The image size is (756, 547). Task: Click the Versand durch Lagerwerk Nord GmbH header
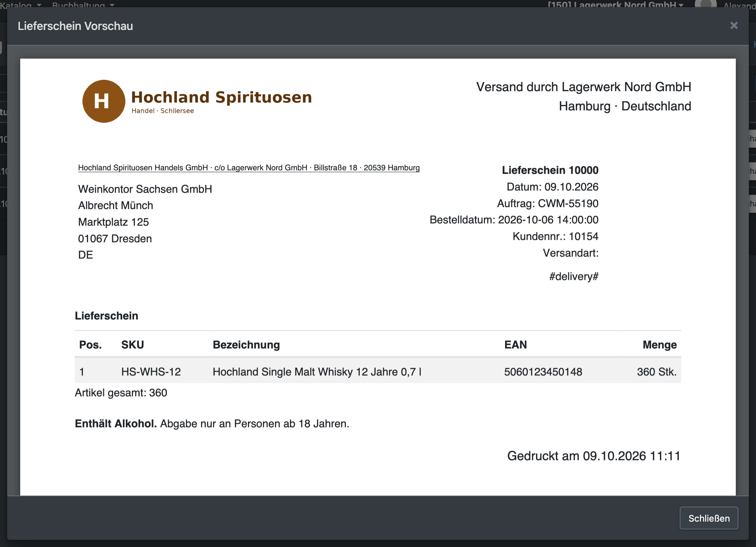[x=583, y=87]
